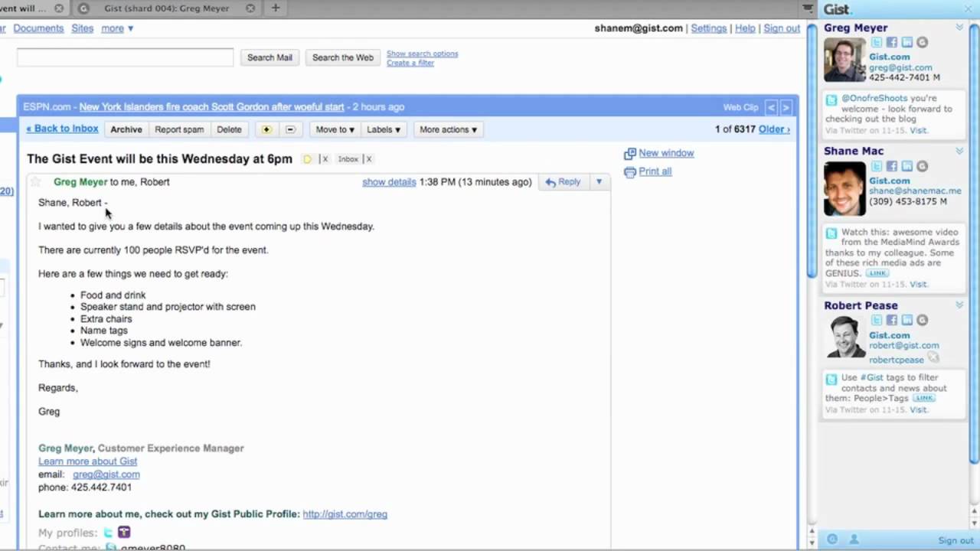Click the Search the Web button

pos(343,57)
